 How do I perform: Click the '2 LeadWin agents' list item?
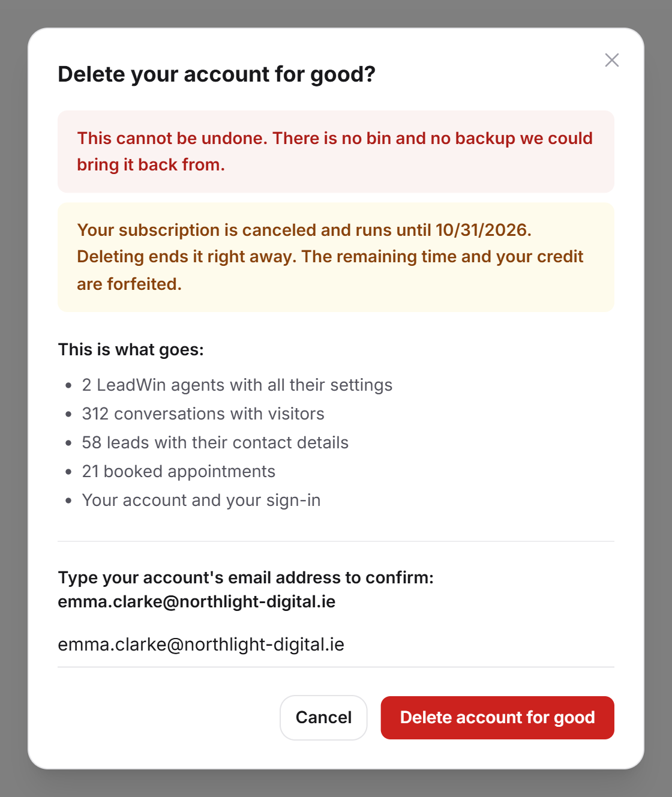(237, 385)
